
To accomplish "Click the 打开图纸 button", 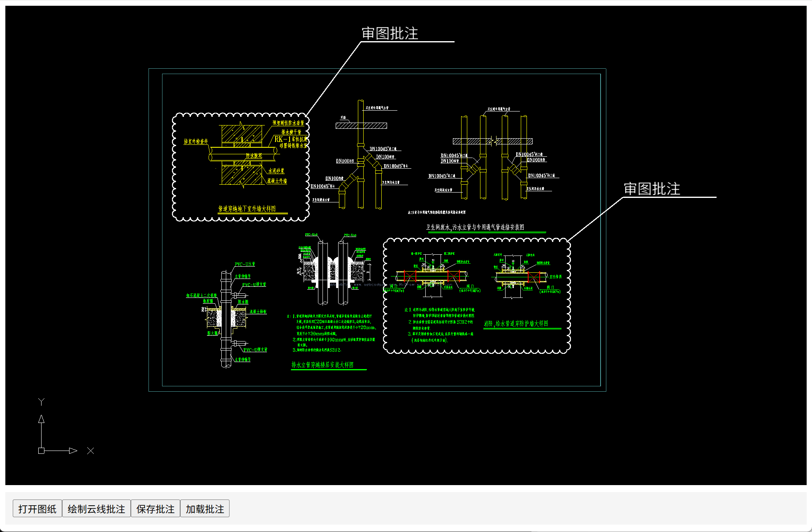I will (37, 509).
